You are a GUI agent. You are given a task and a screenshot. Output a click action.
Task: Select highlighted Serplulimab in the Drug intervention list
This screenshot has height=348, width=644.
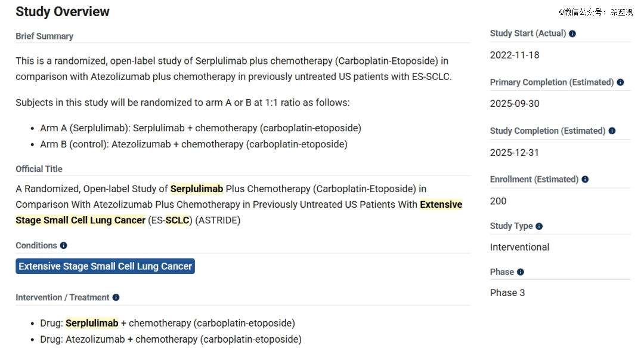point(92,323)
